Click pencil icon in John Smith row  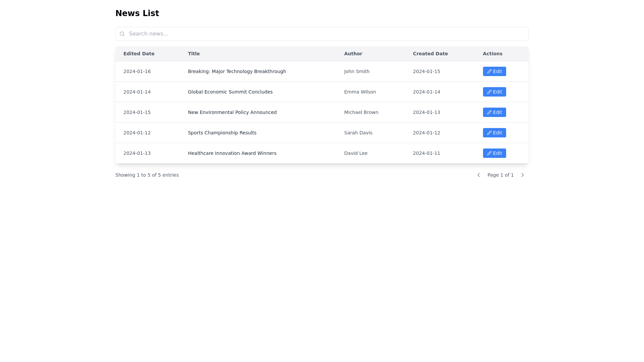[x=489, y=71]
